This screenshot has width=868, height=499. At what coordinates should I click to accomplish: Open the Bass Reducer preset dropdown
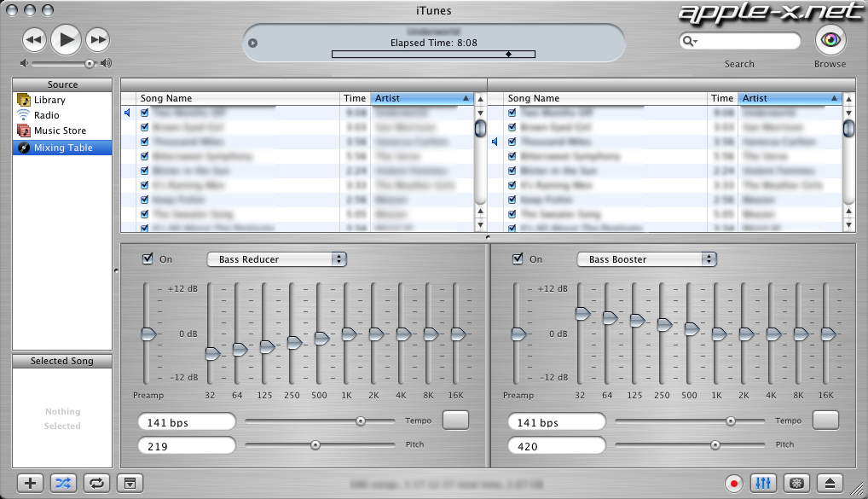(277, 259)
